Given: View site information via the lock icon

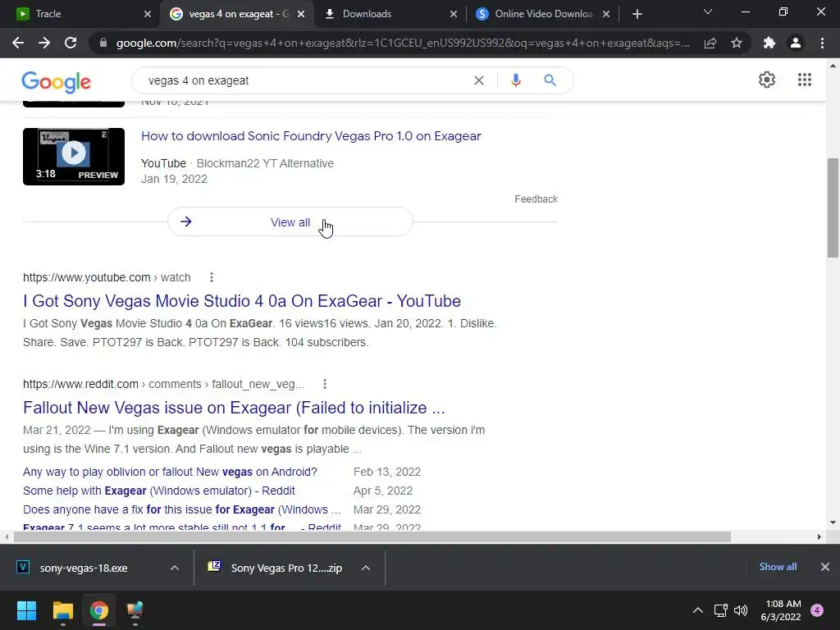Looking at the screenshot, I should click(103, 43).
